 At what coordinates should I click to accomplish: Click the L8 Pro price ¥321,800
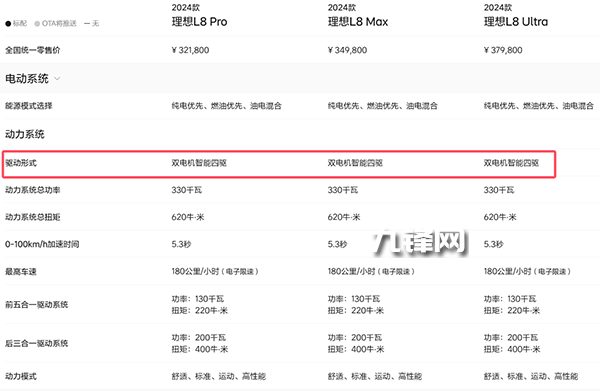pyautogui.click(x=190, y=50)
